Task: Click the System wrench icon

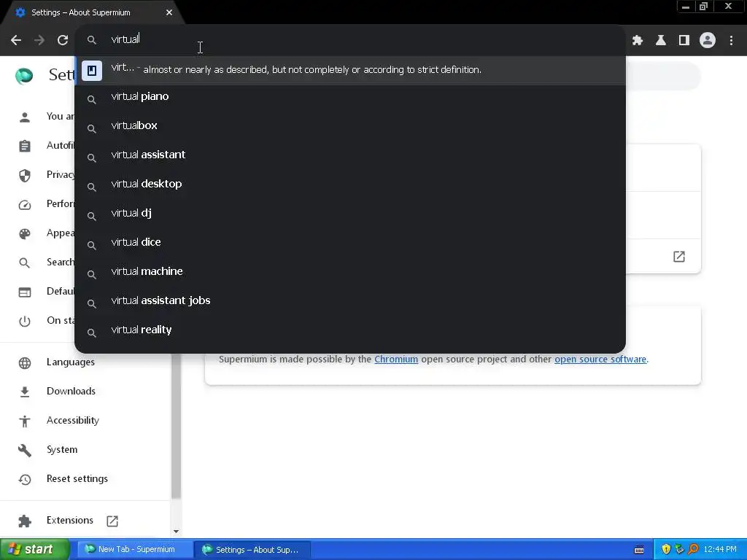Action: 25,451
